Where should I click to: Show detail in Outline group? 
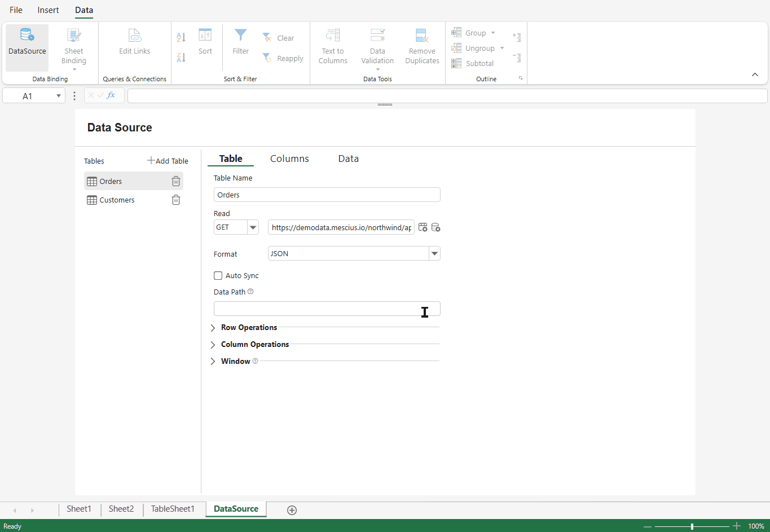click(517, 37)
